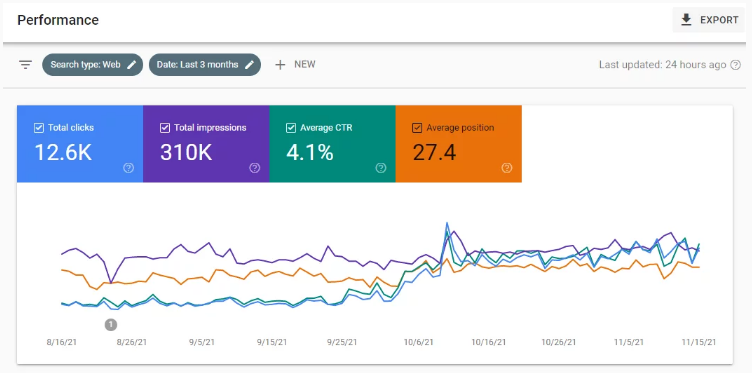Click the 11/5/21 axis date
This screenshot has width=752, height=373.
(x=629, y=342)
